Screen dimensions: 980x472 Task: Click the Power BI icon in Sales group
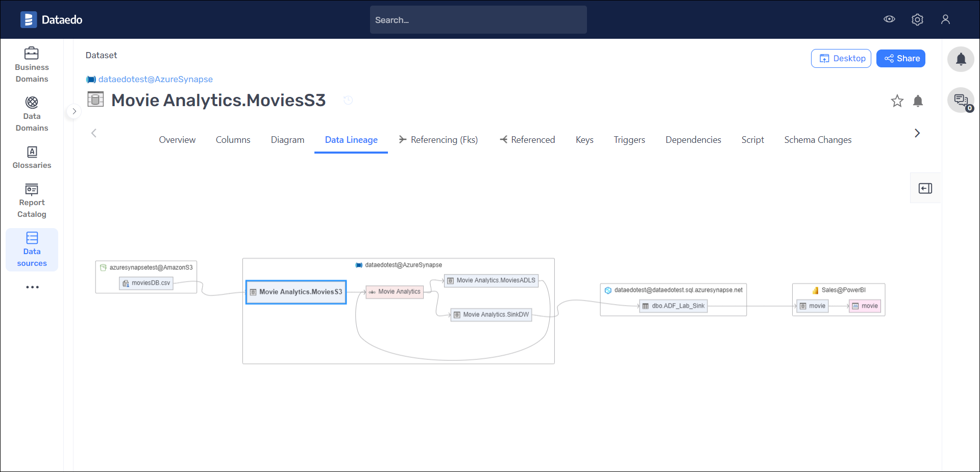[815, 290]
